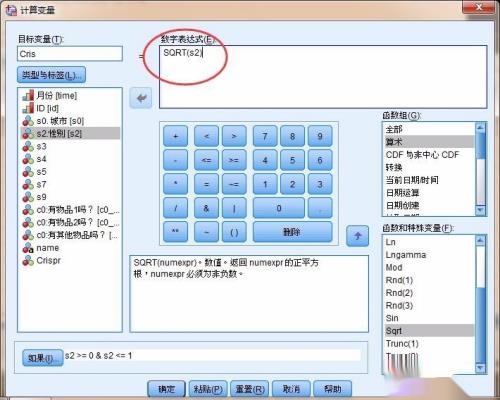Image resolution: width=500 pixels, height=400 pixels.
Task: Click the tilde NOT key
Action: click(x=206, y=232)
